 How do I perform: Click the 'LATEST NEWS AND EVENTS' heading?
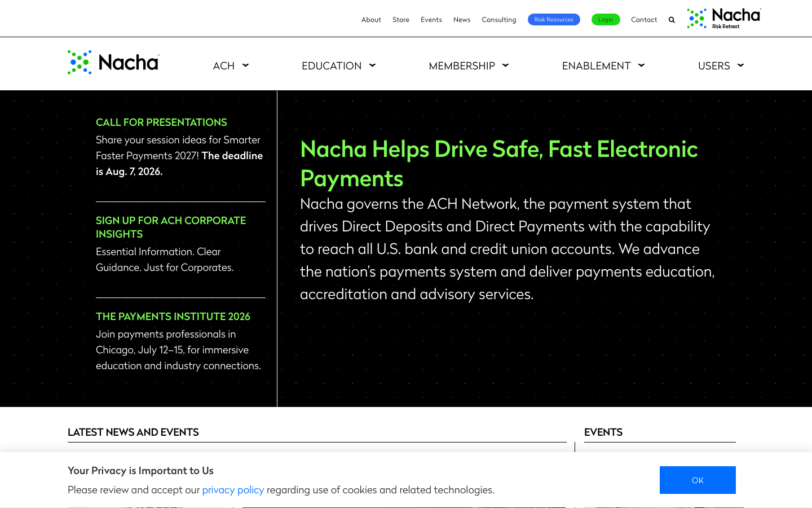coord(133,432)
